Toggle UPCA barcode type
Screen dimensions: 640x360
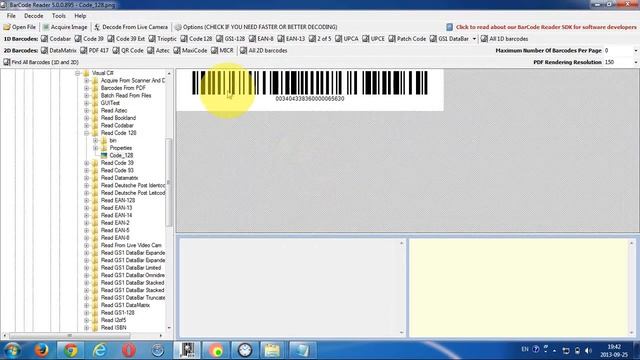[347, 39]
